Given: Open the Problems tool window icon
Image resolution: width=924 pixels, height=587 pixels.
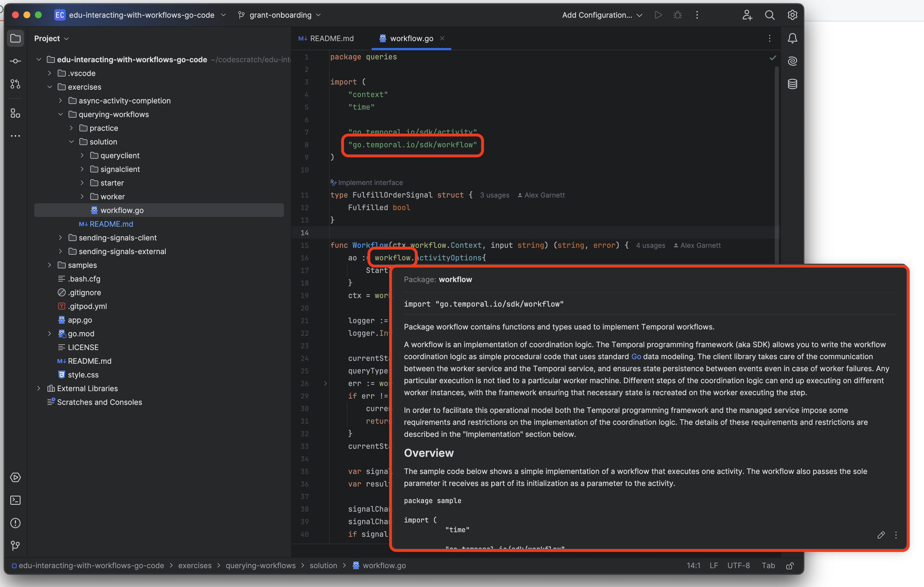Looking at the screenshot, I should pyautogui.click(x=15, y=523).
